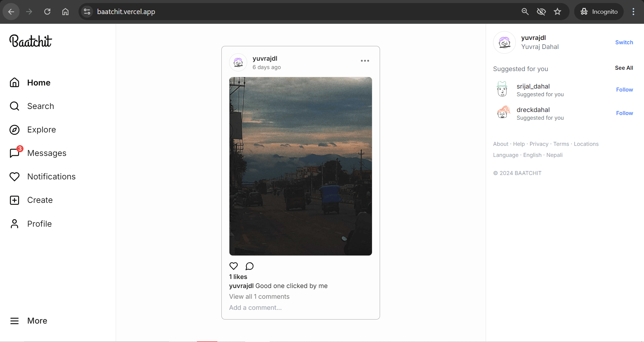Viewport: 644px width, 342px height.
Task: Bookmark this page with the star icon
Action: tap(557, 12)
